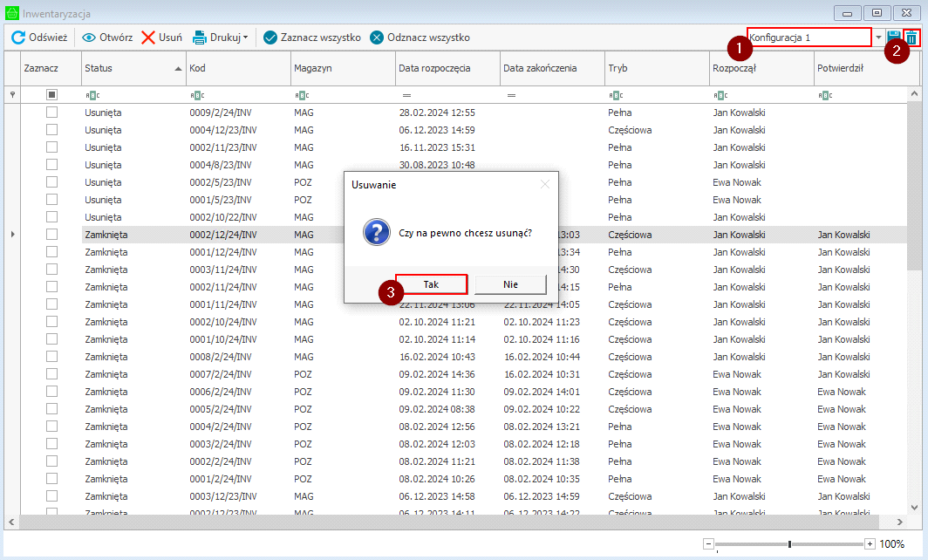
Task: Click the vertical scrollbar up arrow
Action: [x=914, y=93]
